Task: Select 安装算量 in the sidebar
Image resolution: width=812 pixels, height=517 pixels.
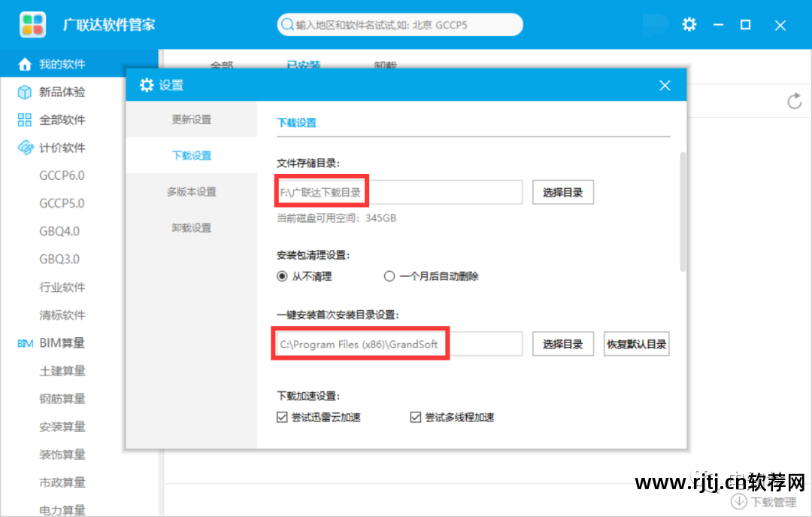Action: click(62, 427)
